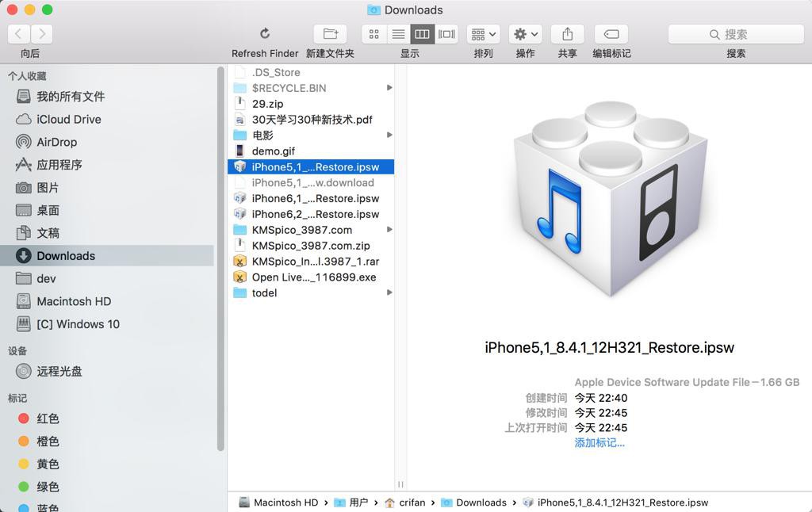Switch to column view
Image resolution: width=812 pixels, height=512 pixels.
(x=422, y=34)
